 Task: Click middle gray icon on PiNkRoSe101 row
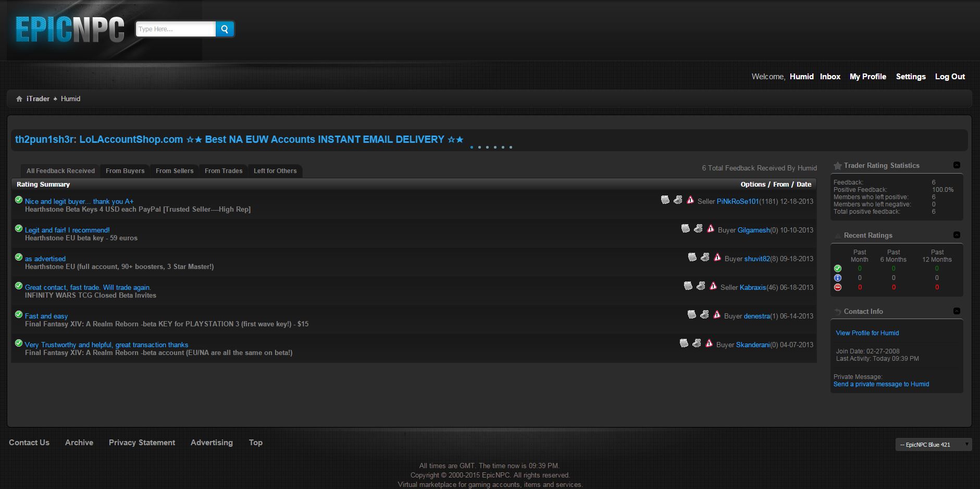pyautogui.click(x=678, y=200)
